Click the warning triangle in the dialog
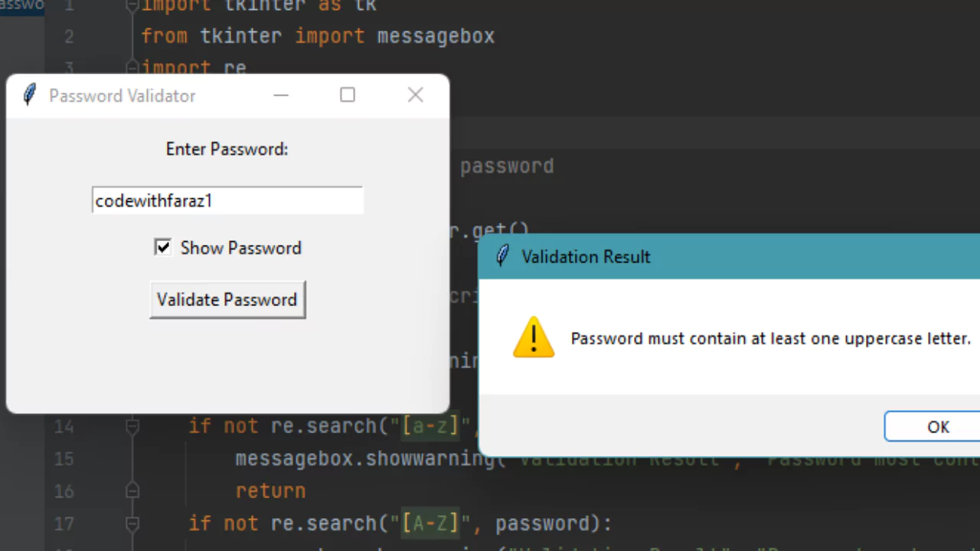 coord(534,337)
